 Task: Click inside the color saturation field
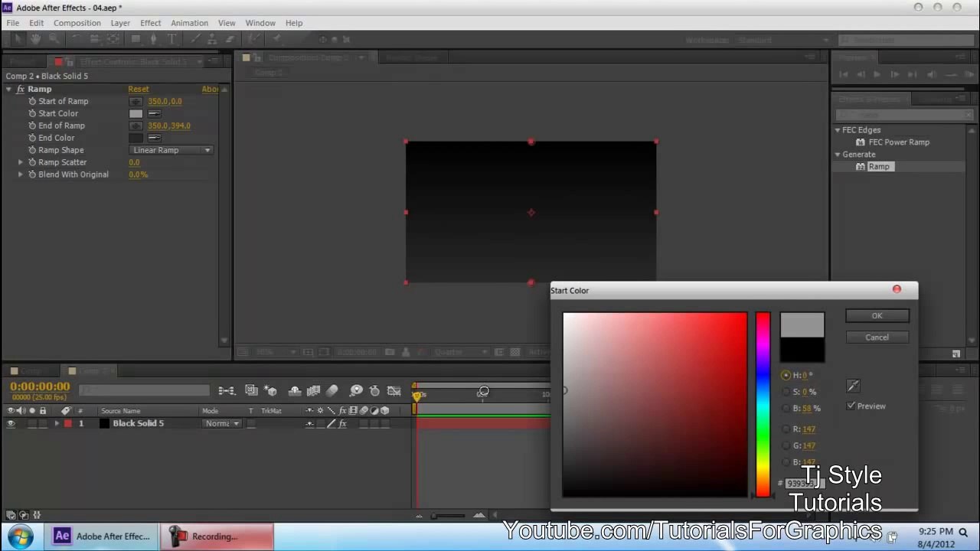pos(655,404)
